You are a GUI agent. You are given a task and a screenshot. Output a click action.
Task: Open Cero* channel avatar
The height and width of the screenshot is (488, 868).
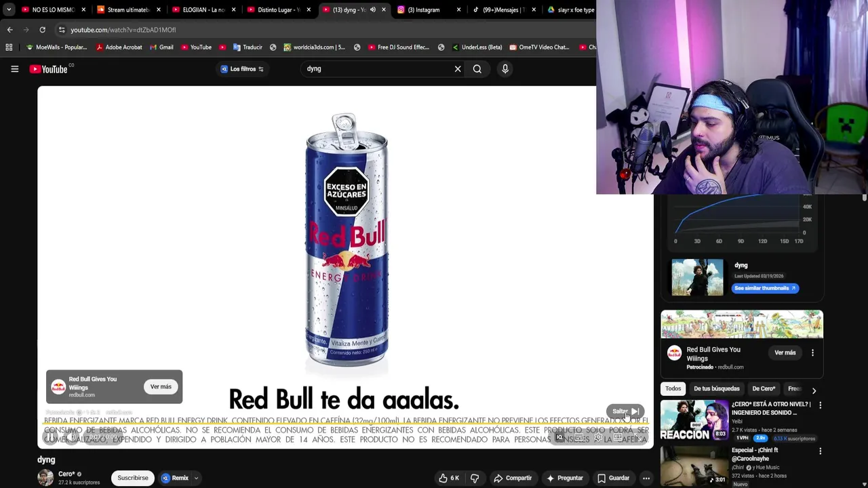[45, 477]
